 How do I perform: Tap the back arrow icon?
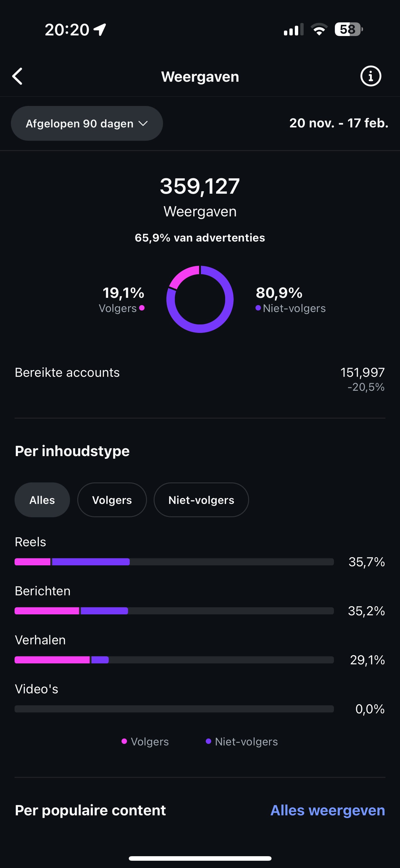pyautogui.click(x=18, y=76)
